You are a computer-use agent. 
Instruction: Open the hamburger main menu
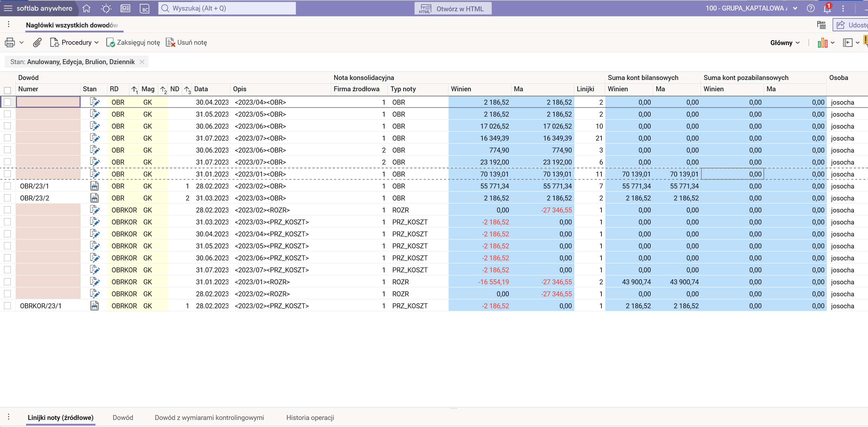pos(8,8)
